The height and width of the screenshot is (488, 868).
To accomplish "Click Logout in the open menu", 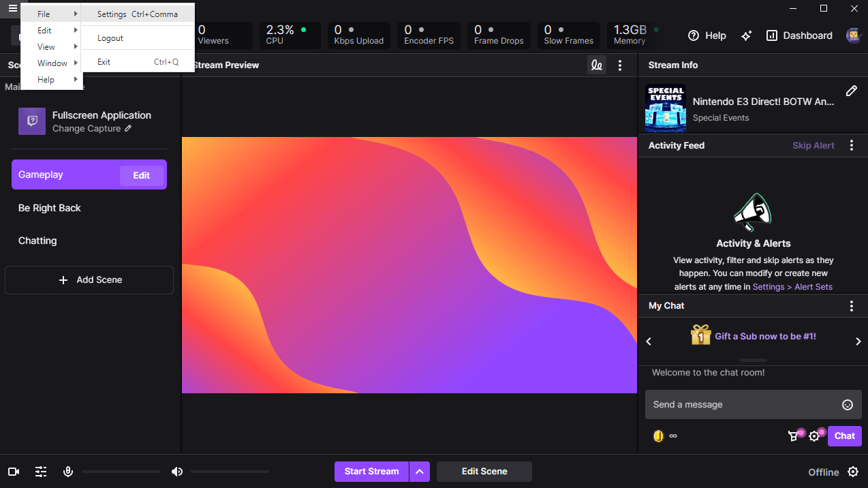I will pyautogui.click(x=109, y=37).
